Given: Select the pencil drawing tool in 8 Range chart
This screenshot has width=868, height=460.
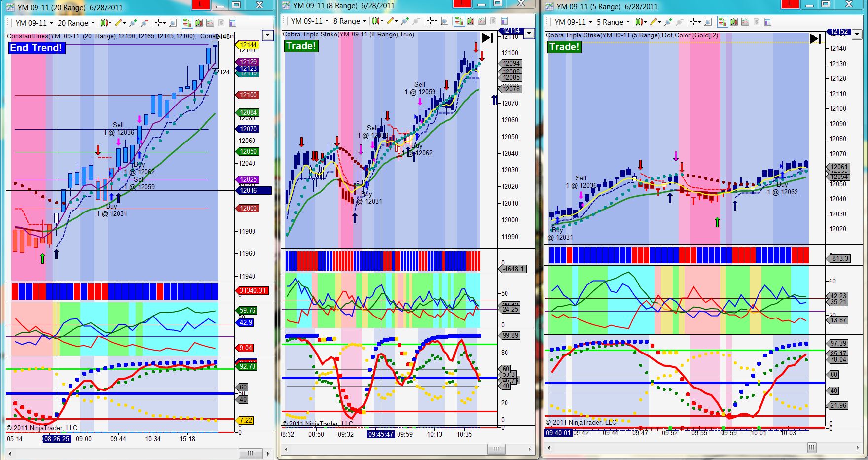Looking at the screenshot, I should click(390, 21).
